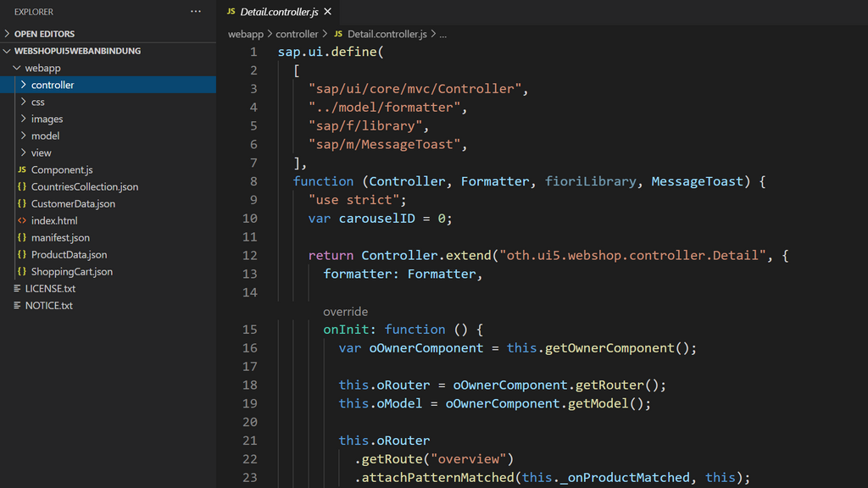Expand the Open Editors section
The image size is (868, 488).
click(x=44, y=34)
